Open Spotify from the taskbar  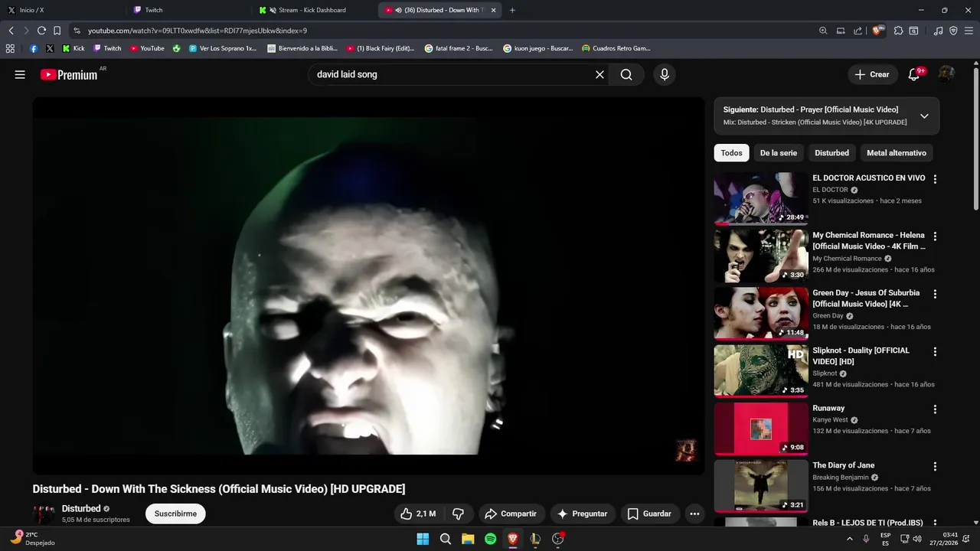click(490, 539)
